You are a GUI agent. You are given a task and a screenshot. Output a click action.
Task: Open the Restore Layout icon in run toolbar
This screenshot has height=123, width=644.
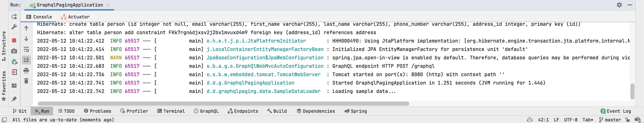point(14,85)
